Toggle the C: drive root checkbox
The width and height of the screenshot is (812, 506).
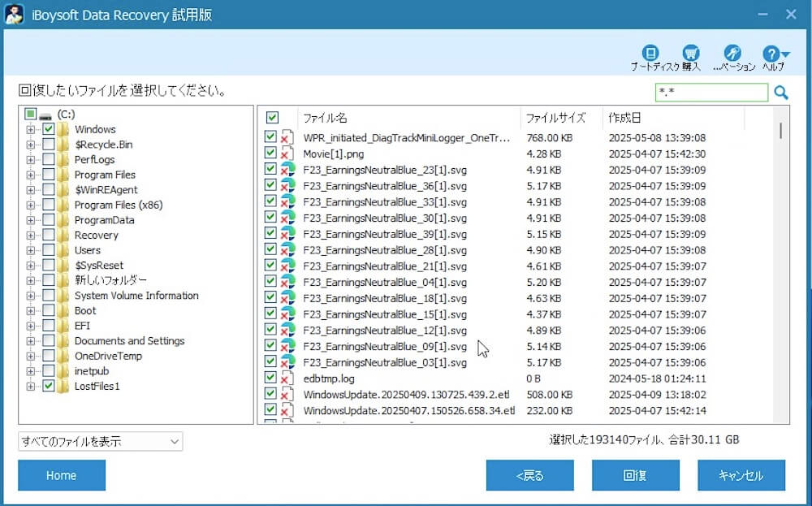[x=31, y=114]
